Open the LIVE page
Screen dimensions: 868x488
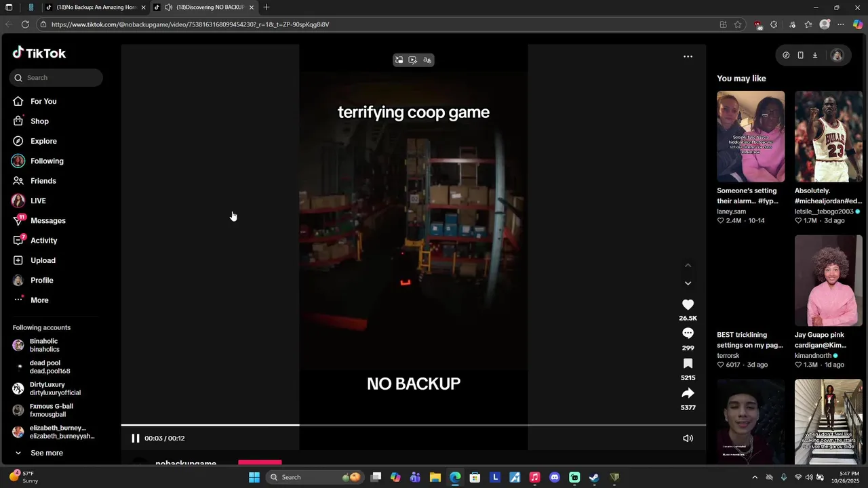click(29, 201)
